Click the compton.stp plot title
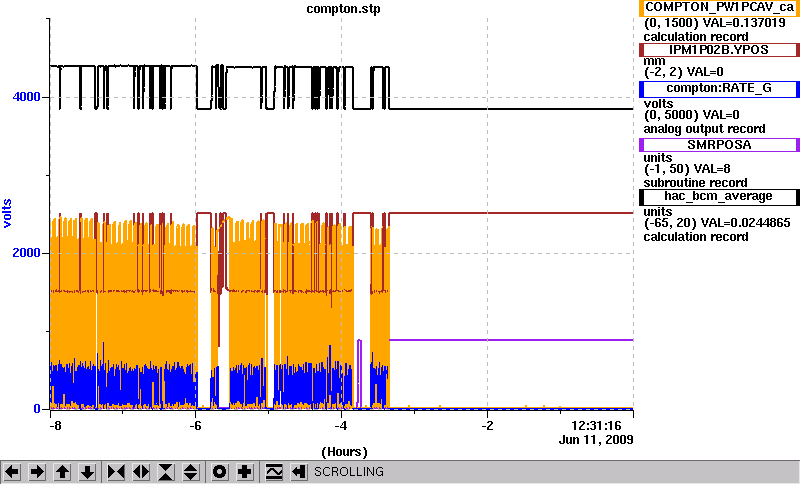Screen dimensions: 800x484 (343, 9)
